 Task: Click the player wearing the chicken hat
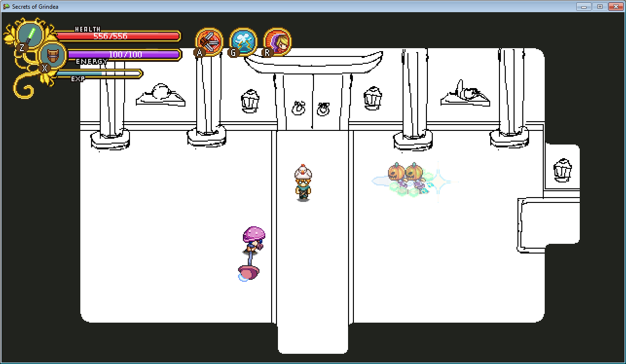[x=303, y=183]
